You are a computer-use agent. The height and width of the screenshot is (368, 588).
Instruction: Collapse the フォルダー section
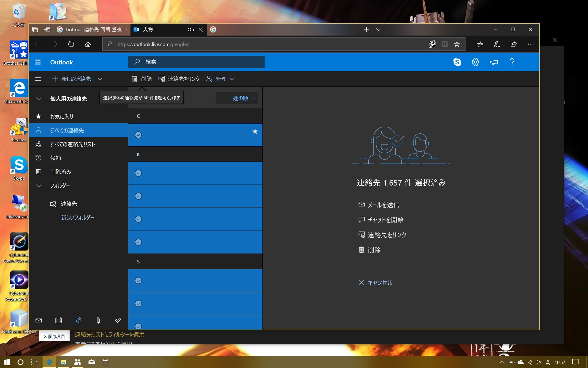39,186
